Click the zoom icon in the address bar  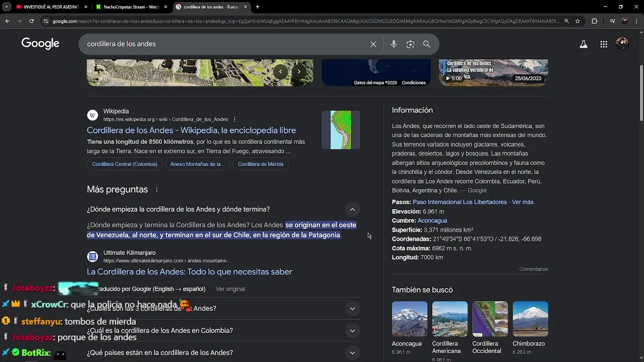pos(567,21)
